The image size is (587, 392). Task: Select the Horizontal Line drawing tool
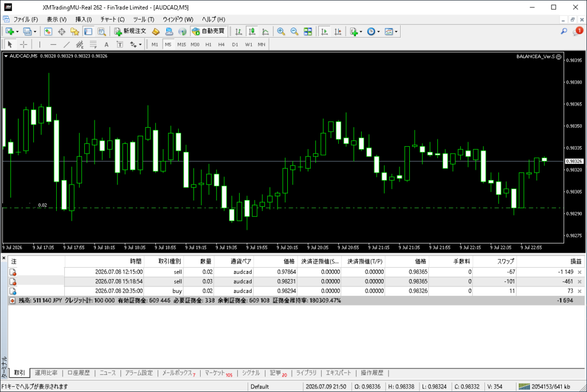pyautogui.click(x=53, y=45)
